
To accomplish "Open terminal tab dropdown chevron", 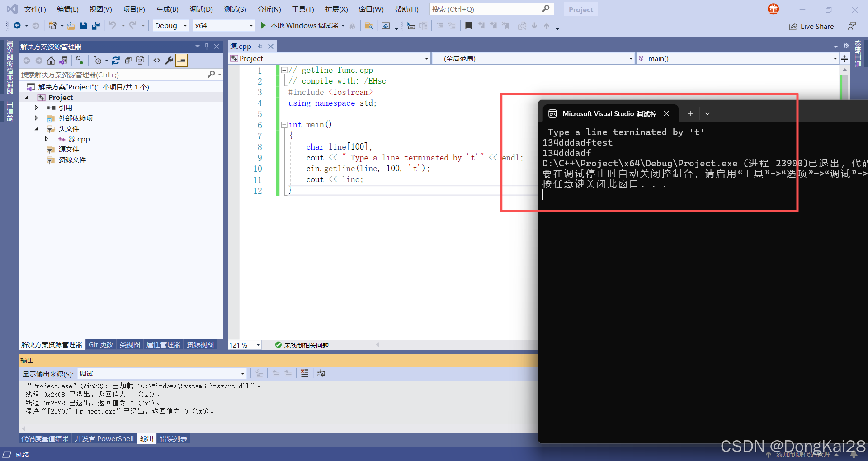I will point(708,114).
